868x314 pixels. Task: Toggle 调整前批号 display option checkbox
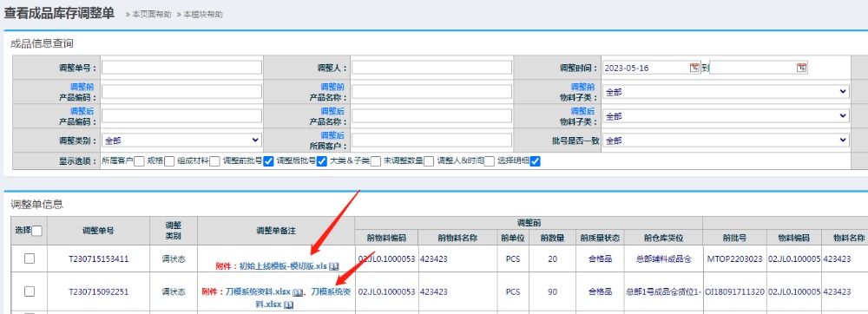tap(268, 161)
